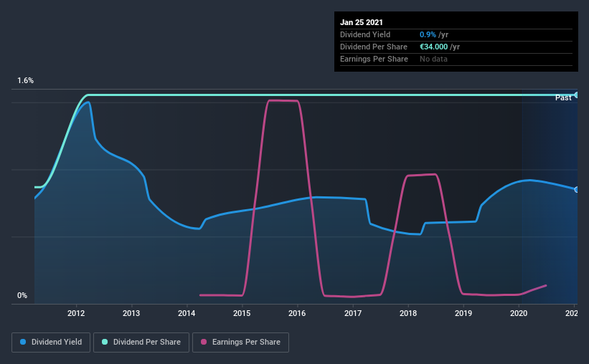Click the 0.9% dividend yield value

pos(428,34)
